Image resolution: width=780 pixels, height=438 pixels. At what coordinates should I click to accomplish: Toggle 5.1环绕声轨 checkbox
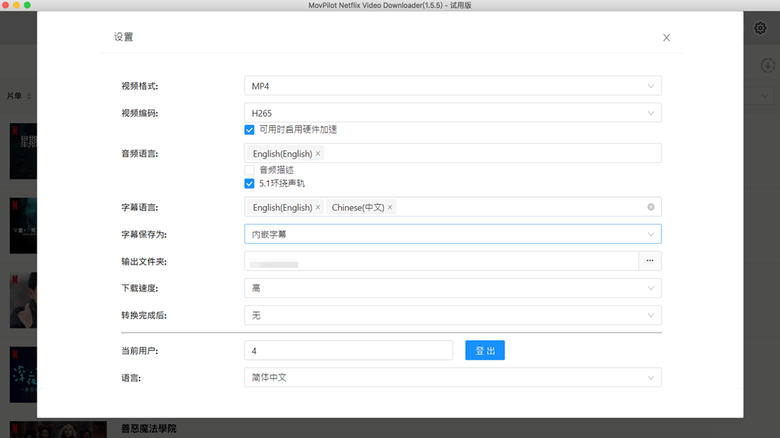(x=249, y=184)
